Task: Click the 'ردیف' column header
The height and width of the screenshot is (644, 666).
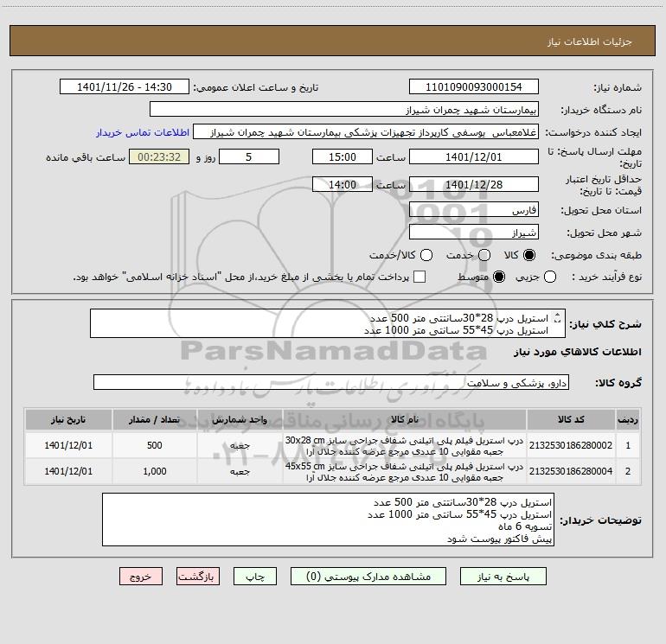Action: click(628, 419)
